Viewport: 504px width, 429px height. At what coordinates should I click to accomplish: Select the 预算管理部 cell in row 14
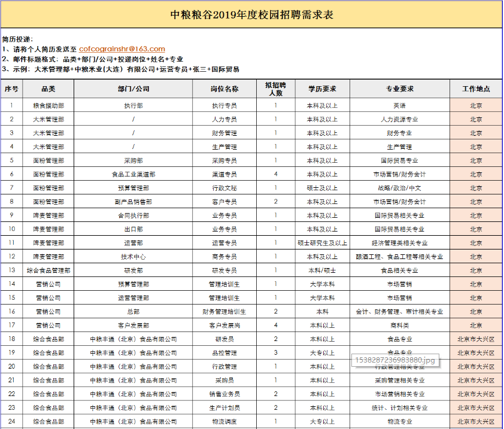pyautogui.click(x=133, y=284)
